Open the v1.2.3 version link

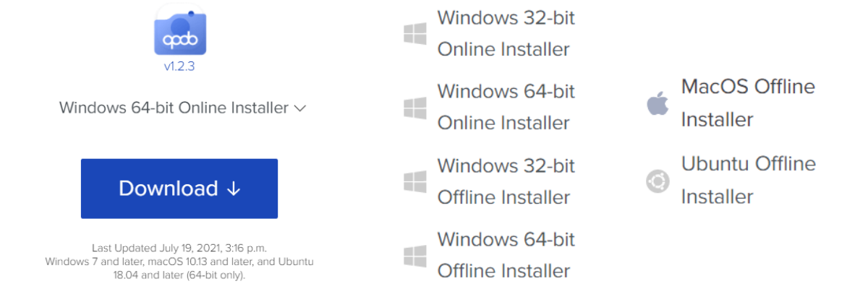[x=179, y=67]
